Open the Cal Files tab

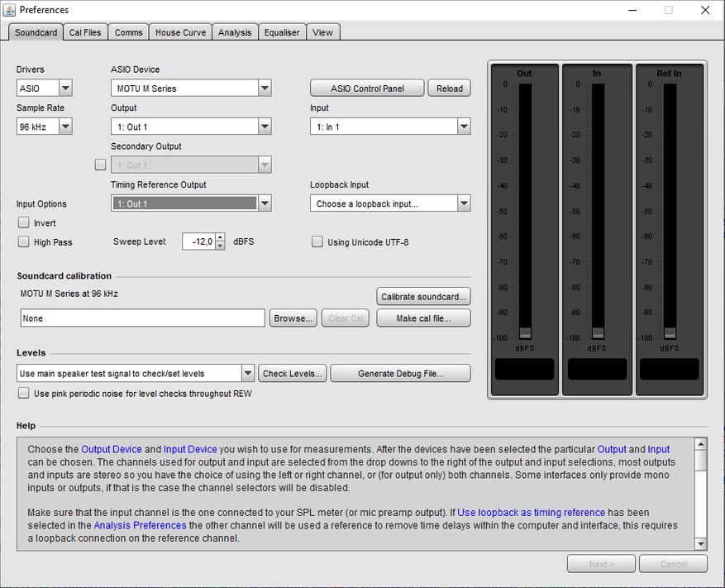pos(85,32)
